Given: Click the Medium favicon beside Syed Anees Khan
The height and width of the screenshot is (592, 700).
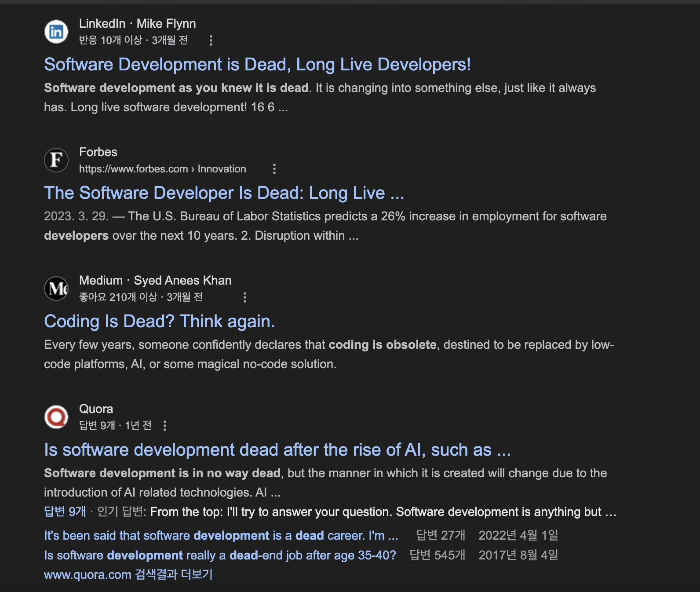Looking at the screenshot, I should click(56, 289).
